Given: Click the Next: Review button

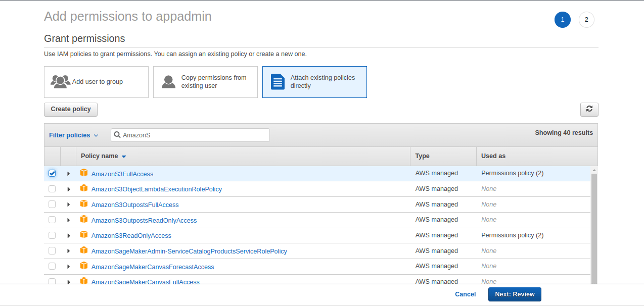Looking at the screenshot, I should click(x=515, y=294).
